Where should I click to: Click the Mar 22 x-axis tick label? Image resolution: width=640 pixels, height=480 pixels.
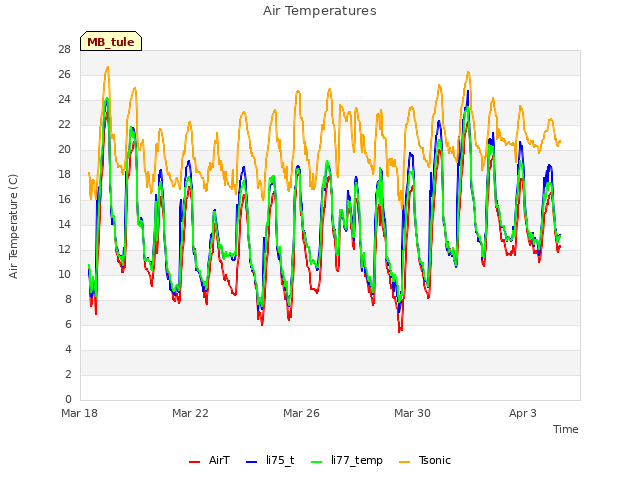click(190, 413)
